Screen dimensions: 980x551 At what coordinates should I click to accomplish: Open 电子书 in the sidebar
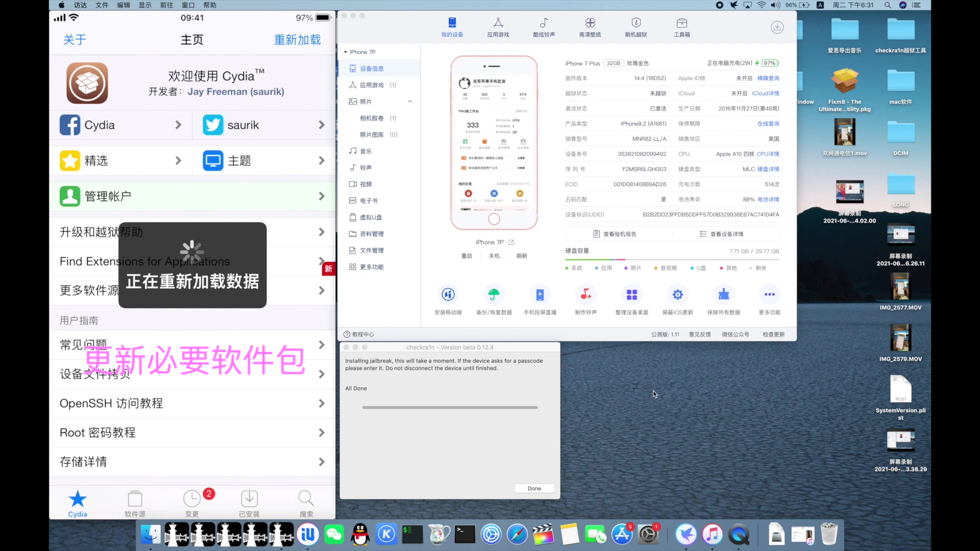click(379, 201)
